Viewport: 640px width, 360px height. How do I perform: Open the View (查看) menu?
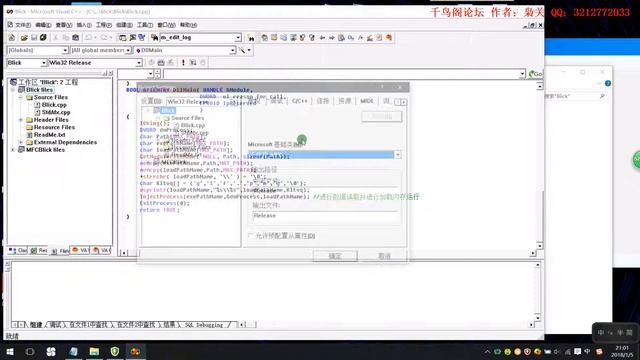click(64, 25)
